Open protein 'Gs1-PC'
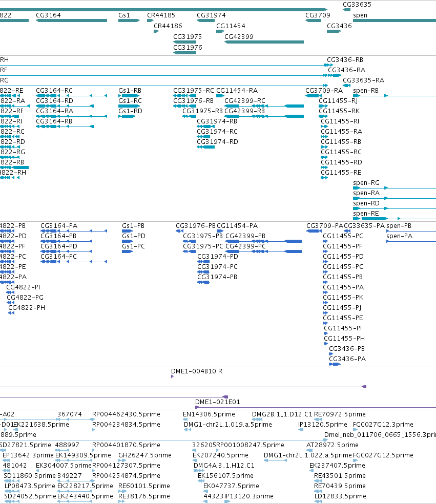Image resolution: width=436 pixels, height=504 pixels. tap(133, 246)
